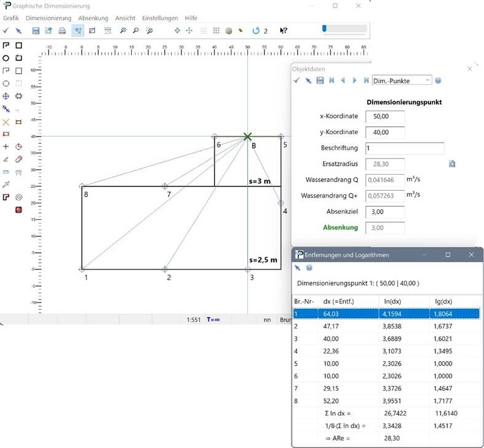The image size is (484, 448).
Task: Click the printer icon in main toolbar
Action: pos(62,30)
